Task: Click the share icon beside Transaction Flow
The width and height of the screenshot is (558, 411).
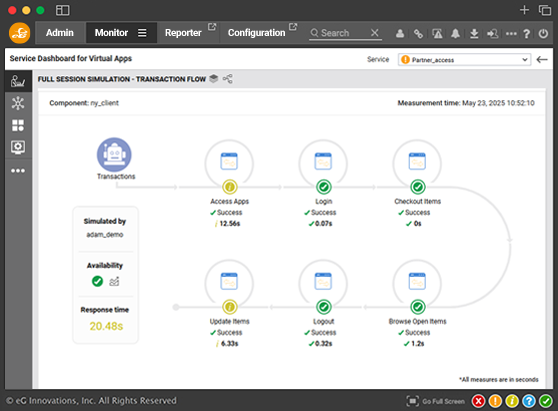Action: [x=228, y=79]
